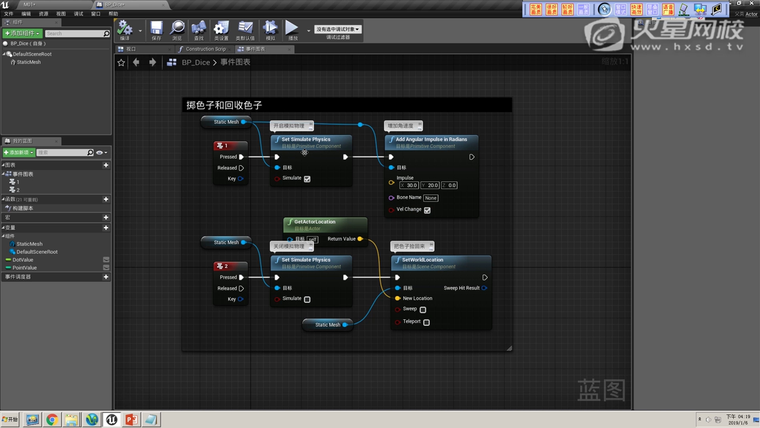
Task: Open the File (文件) menu
Action: pyautogui.click(x=8, y=14)
